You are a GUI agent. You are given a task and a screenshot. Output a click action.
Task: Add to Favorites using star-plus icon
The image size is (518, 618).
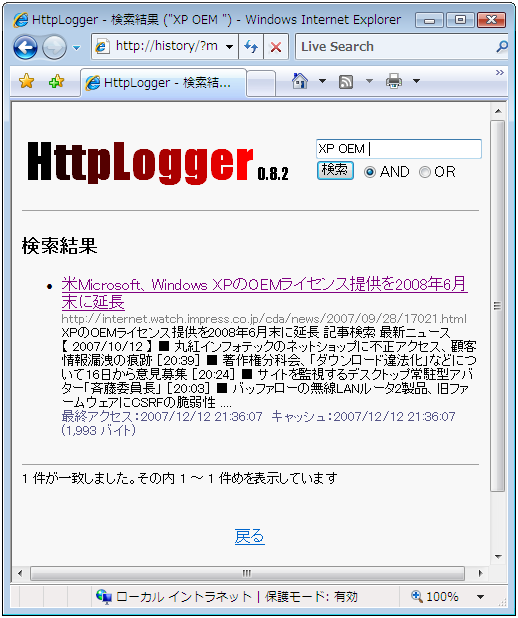click(56, 81)
